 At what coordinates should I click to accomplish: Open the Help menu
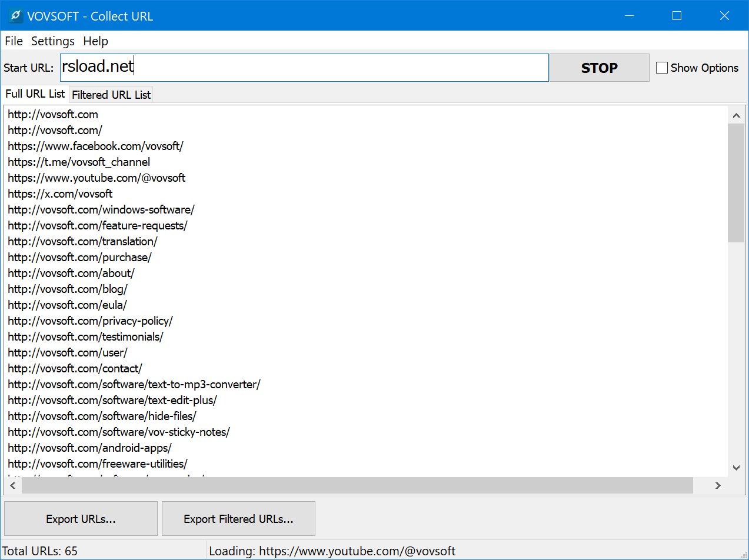(95, 41)
